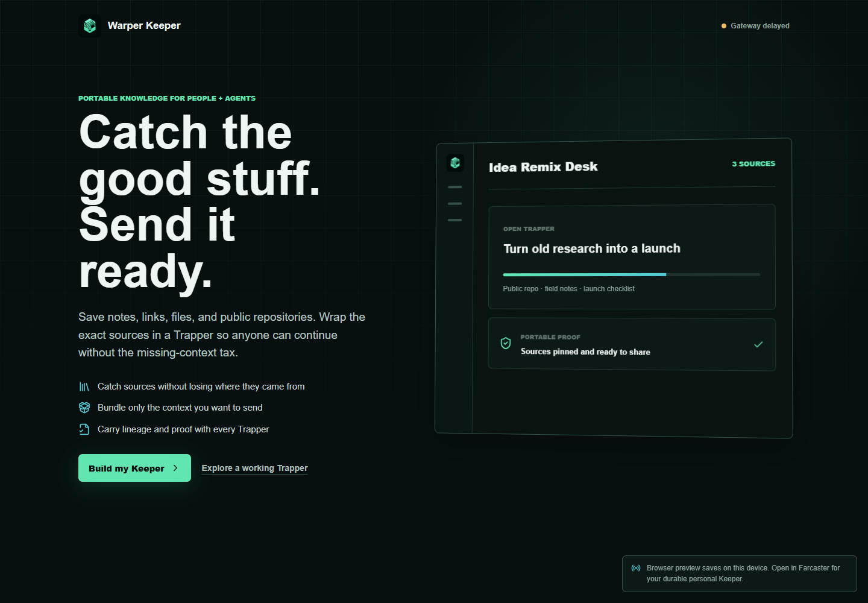Viewport: 868px width, 603px height.
Task: Open the Turn old research into a launch card
Action: click(x=632, y=257)
